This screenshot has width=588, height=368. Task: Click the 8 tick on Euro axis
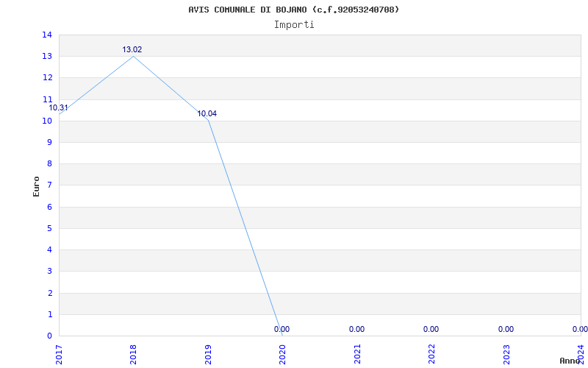[50, 163]
